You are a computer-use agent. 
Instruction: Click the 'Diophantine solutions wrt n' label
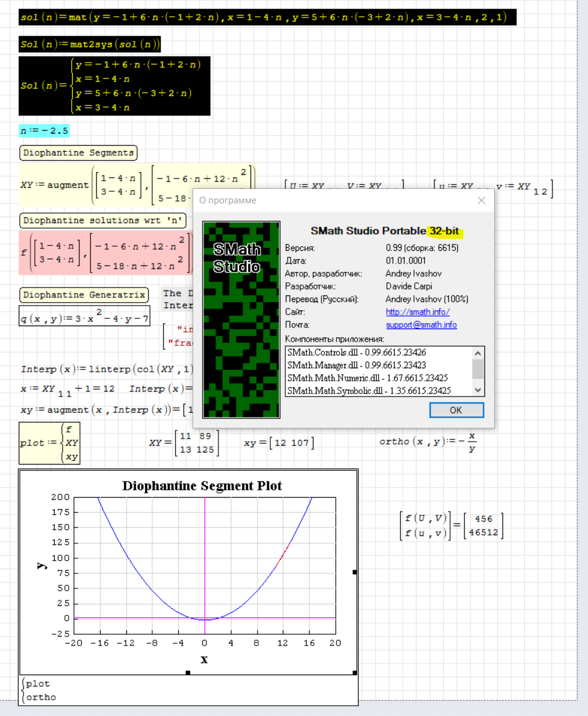pos(102,220)
